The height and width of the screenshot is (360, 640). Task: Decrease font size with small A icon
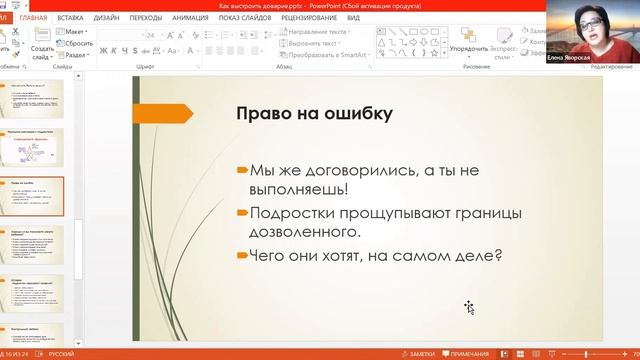tap(181, 36)
